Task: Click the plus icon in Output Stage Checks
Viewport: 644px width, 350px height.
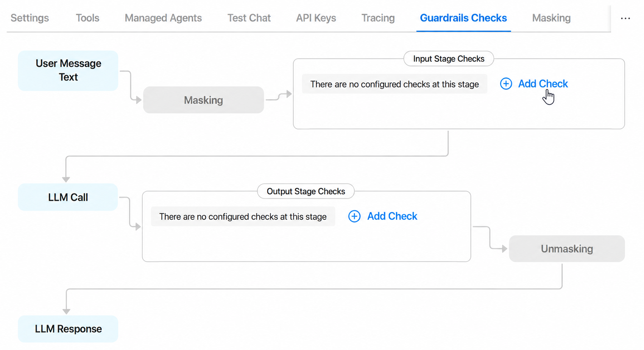Action: 354,216
